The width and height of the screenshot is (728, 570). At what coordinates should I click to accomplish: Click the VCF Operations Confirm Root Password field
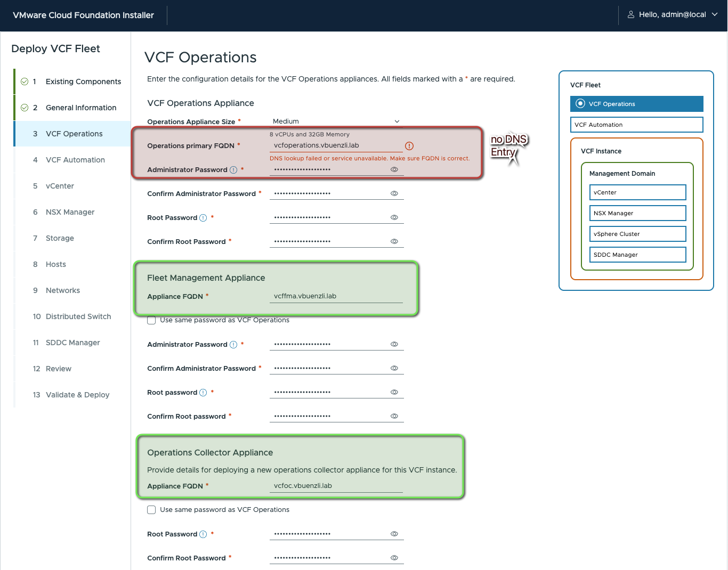tap(336, 241)
